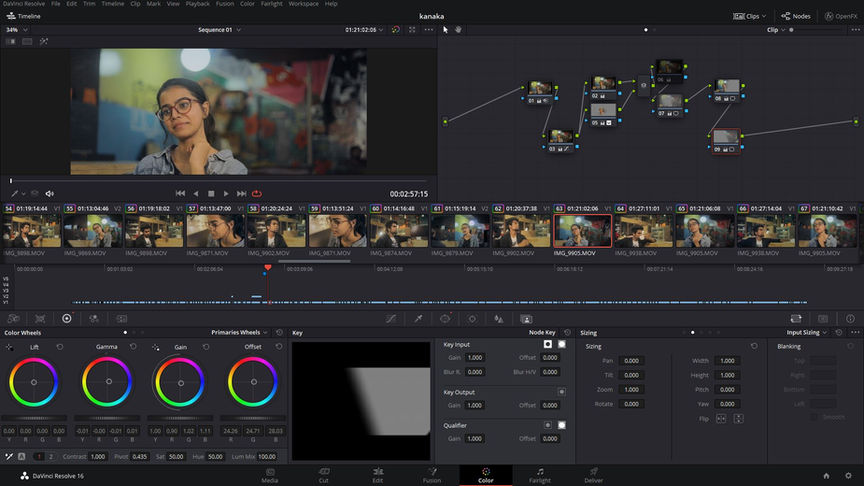Expand the Input Sizing dropdown
864x486 pixels.
click(x=808, y=332)
